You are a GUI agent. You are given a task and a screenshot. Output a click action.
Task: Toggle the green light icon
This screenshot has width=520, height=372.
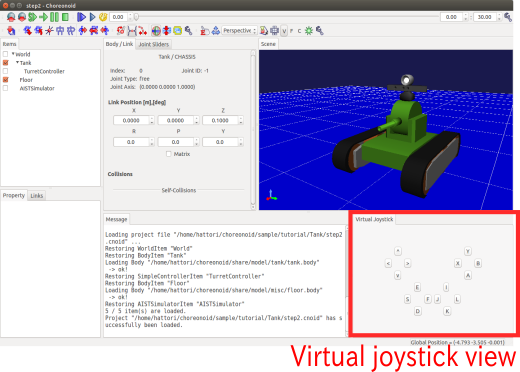click(309, 31)
